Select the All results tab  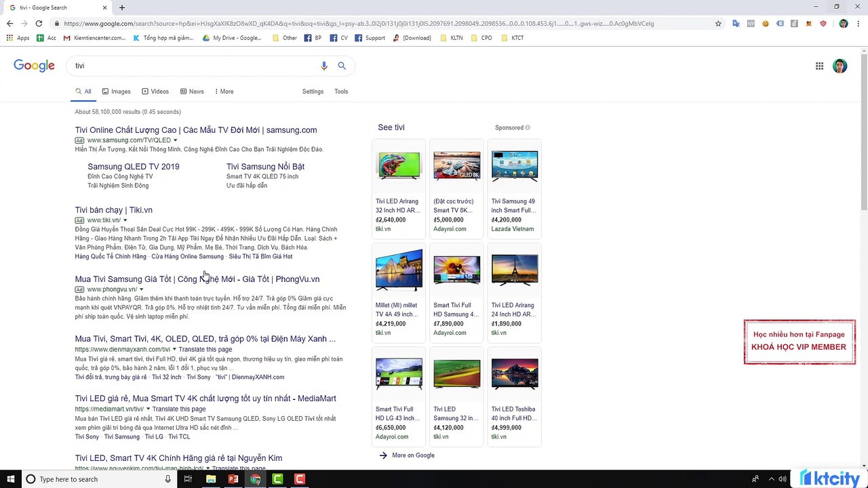point(83,91)
